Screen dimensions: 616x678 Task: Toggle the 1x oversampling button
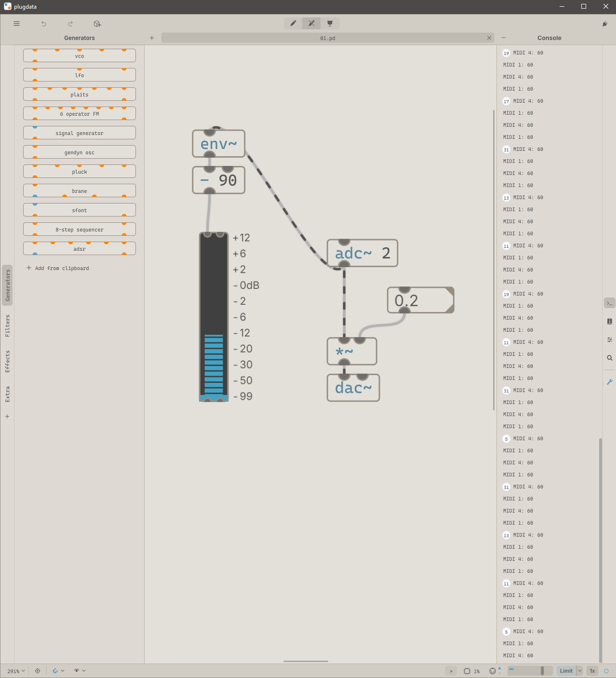[592, 671]
